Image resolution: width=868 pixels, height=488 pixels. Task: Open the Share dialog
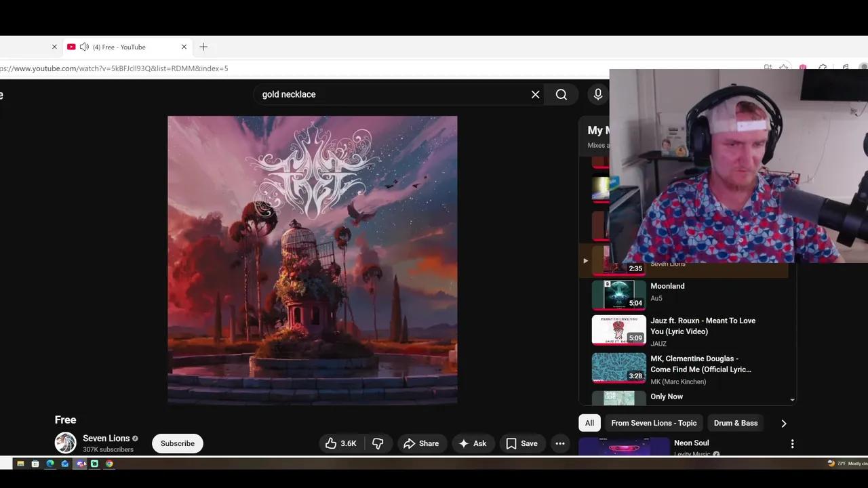coord(422,443)
